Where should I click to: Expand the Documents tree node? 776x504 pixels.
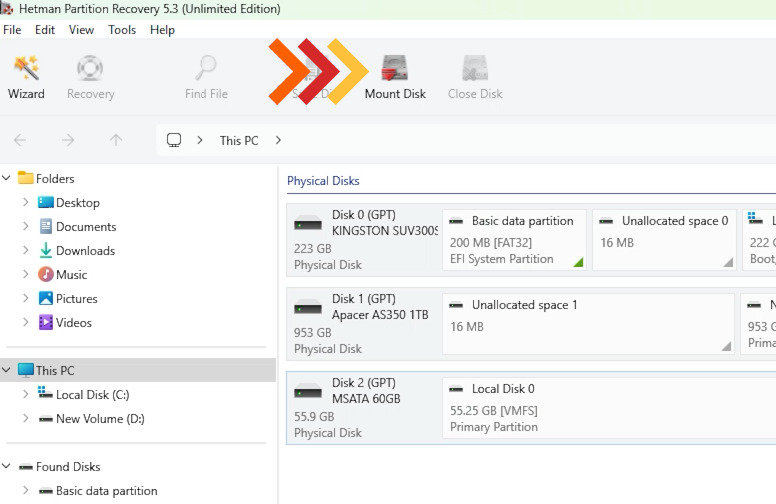click(x=26, y=226)
